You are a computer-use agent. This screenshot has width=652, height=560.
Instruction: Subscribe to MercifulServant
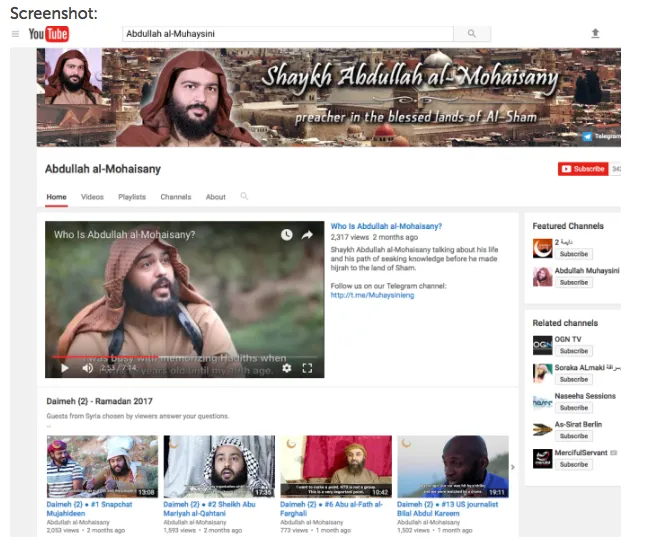(574, 464)
